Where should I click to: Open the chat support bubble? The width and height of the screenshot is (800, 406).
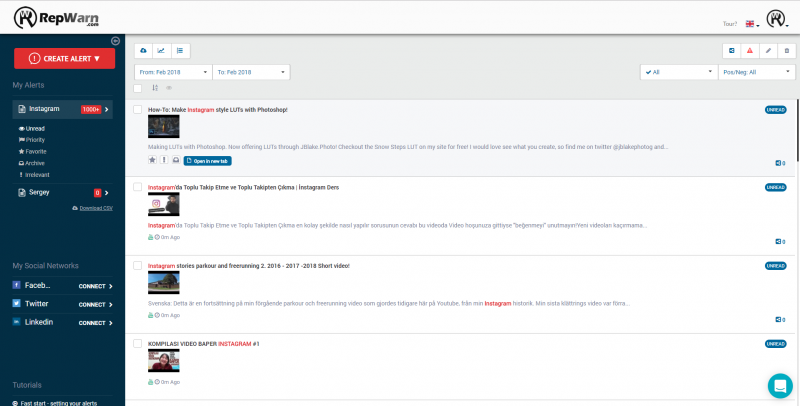(780, 386)
